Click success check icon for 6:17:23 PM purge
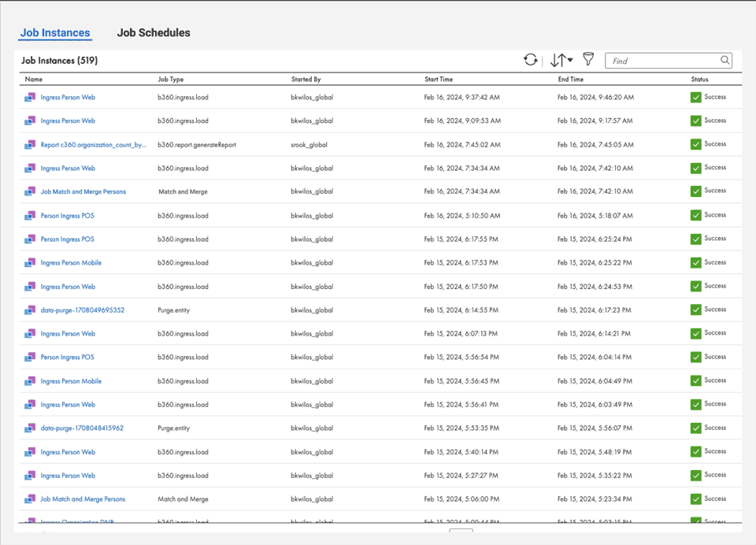756x545 pixels. pyautogui.click(x=695, y=310)
